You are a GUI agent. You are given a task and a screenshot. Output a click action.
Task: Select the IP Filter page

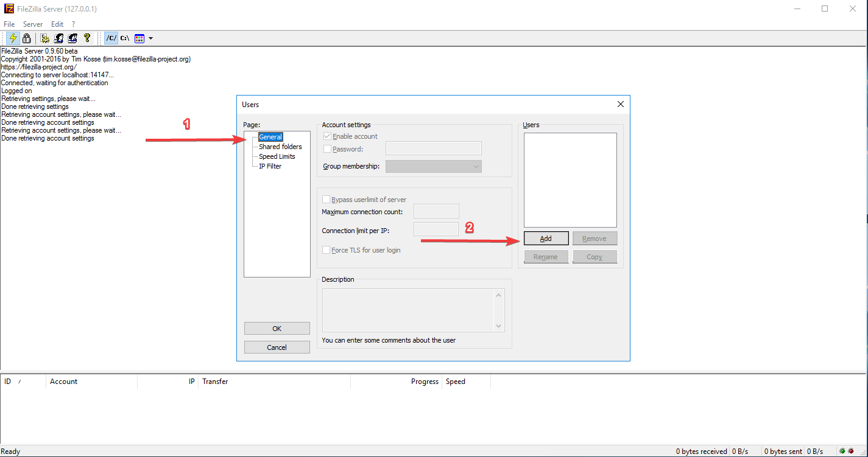coord(270,166)
